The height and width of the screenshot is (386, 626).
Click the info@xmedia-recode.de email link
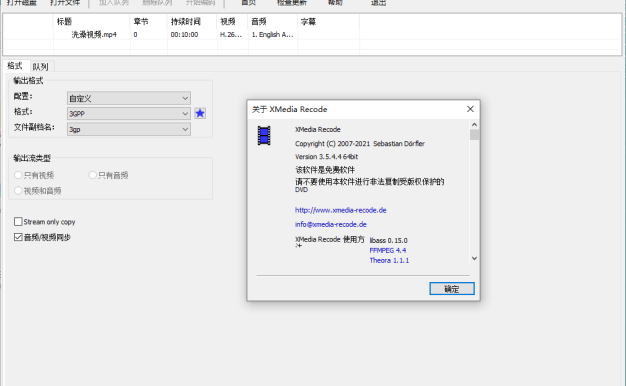[331, 224]
